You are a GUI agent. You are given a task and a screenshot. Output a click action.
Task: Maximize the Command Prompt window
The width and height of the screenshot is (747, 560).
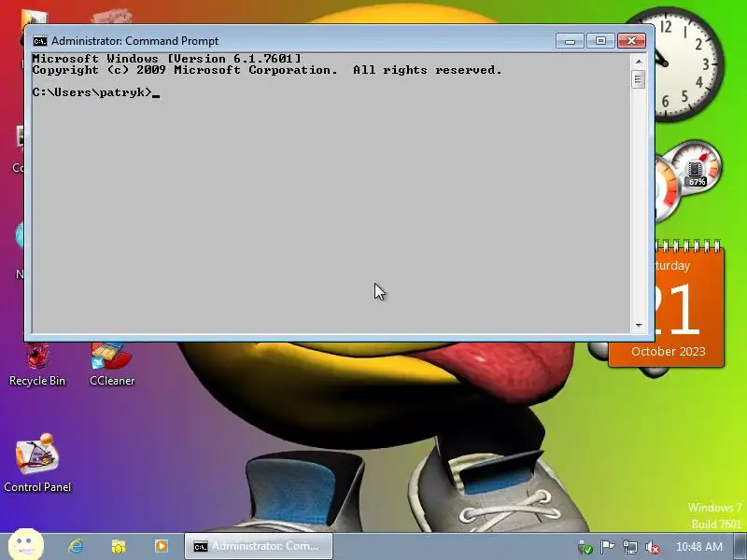(600, 41)
